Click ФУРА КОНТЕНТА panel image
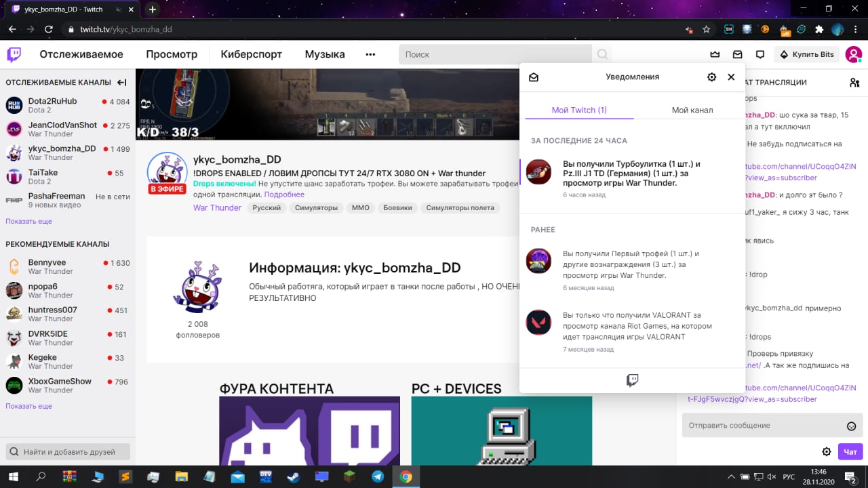This screenshot has width=868, height=488. pyautogui.click(x=309, y=430)
